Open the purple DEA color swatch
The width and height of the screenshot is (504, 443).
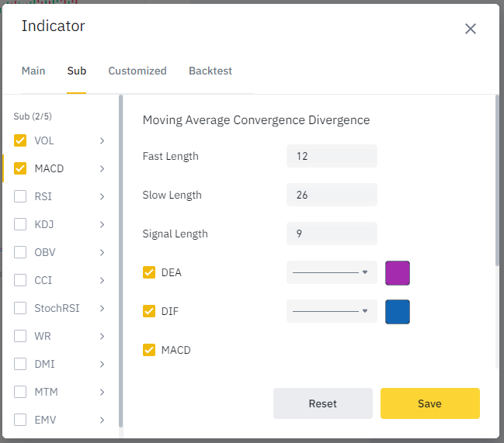pos(398,273)
